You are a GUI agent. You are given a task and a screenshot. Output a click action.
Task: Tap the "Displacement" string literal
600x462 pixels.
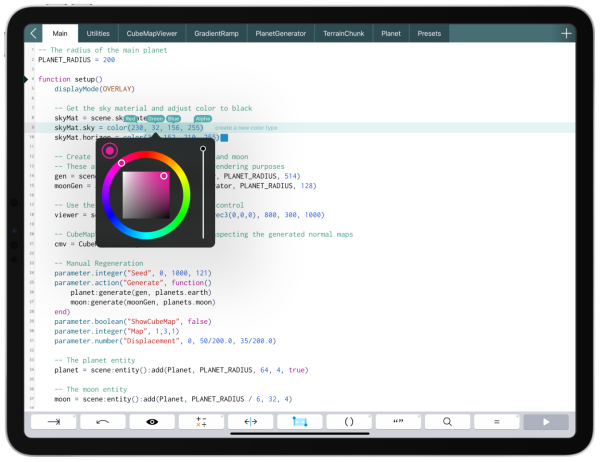click(x=151, y=341)
